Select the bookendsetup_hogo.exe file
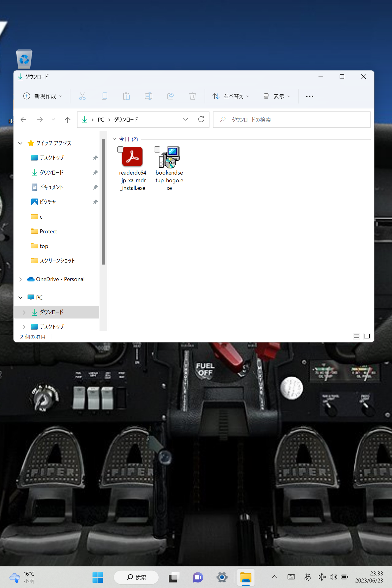This screenshot has width=392, height=588. point(169,169)
